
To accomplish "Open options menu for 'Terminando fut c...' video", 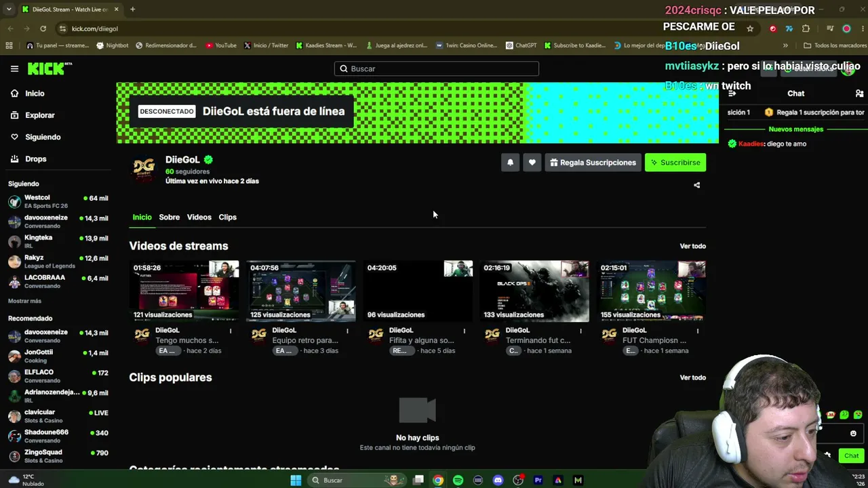I will [x=580, y=331].
